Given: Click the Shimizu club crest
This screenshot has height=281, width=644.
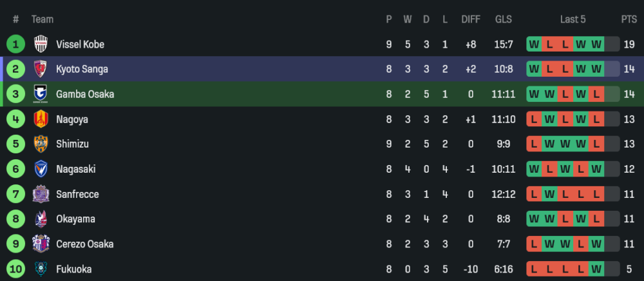Looking at the screenshot, I should click(x=41, y=144).
